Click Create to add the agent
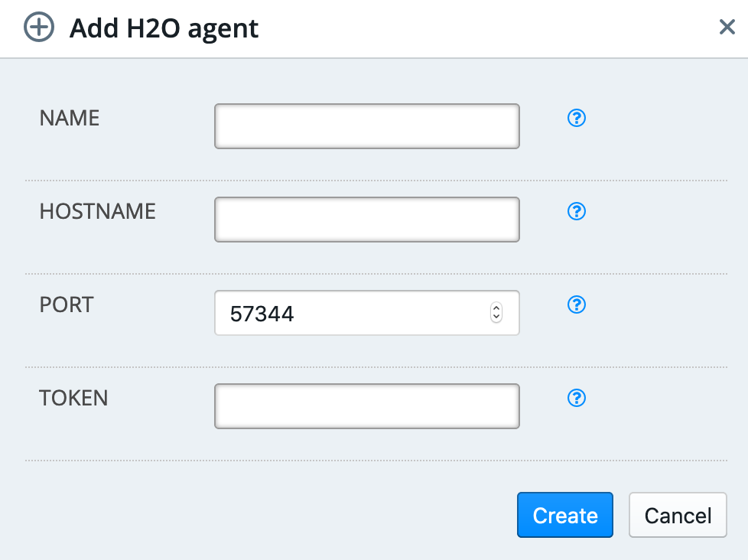Viewport: 748px width, 560px height. click(564, 515)
